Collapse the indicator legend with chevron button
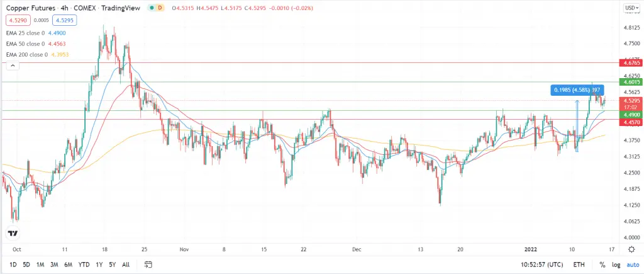Screen dimensions: 644x274 [x=13, y=66]
